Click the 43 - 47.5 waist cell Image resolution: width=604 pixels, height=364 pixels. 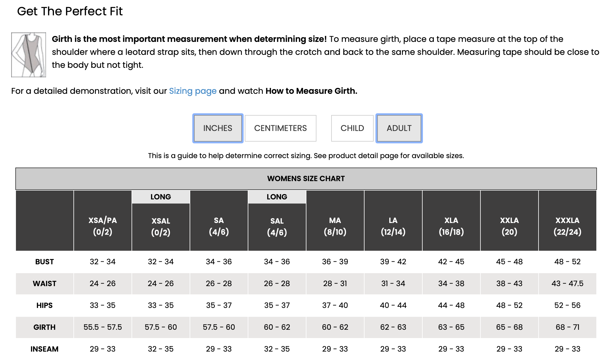[567, 283]
